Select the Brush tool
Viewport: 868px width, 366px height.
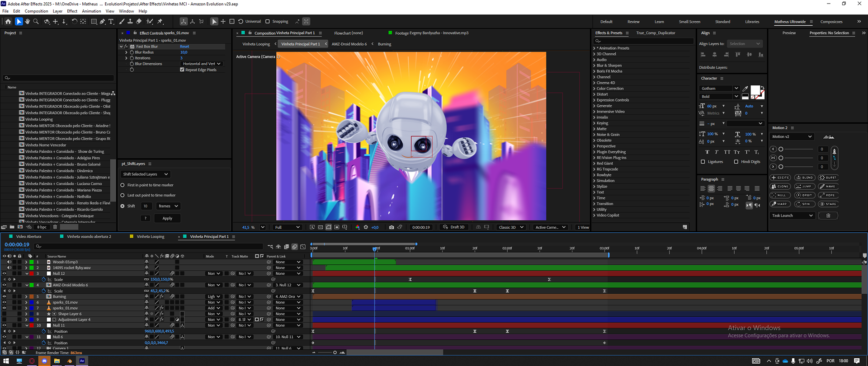(x=122, y=21)
